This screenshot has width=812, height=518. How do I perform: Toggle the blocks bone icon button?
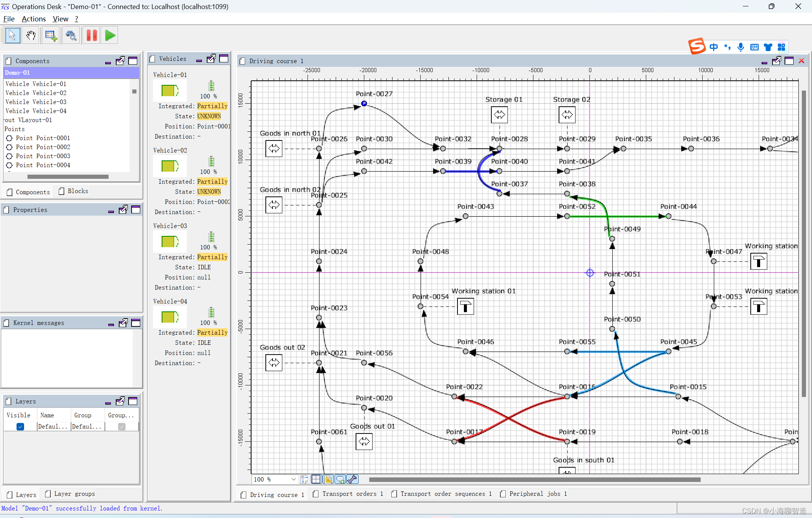pyautogui.click(x=352, y=479)
